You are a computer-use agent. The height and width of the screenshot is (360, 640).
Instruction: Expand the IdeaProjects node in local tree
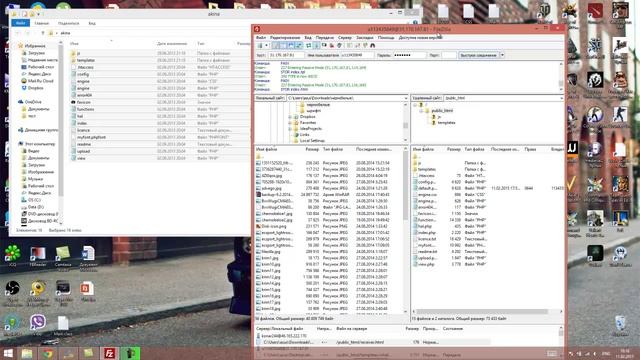pos(290,129)
